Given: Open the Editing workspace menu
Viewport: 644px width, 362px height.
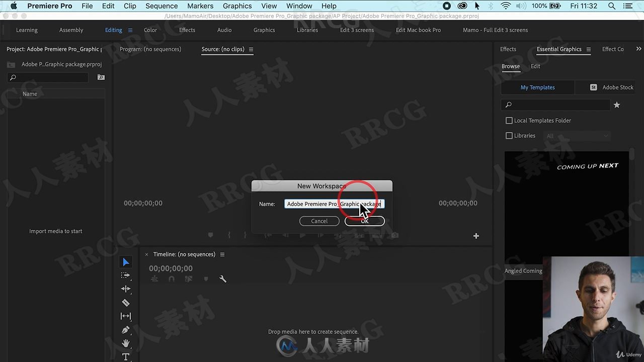Looking at the screenshot, I should click(x=130, y=30).
